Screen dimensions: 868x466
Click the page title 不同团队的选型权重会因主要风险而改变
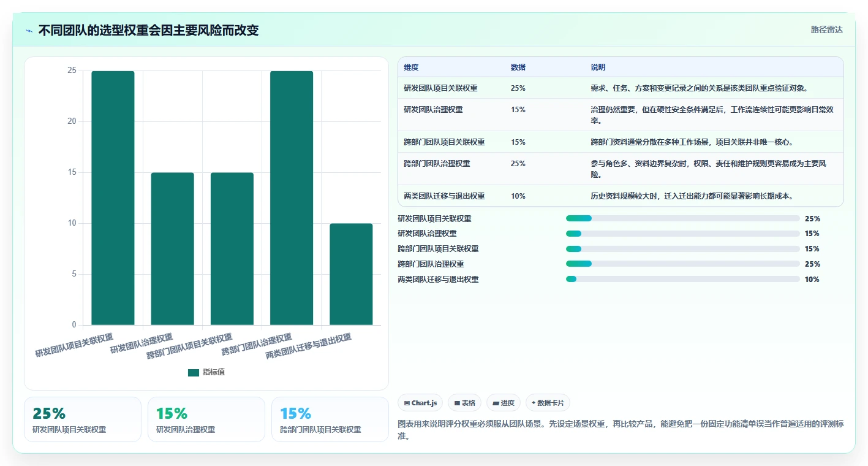[148, 31]
